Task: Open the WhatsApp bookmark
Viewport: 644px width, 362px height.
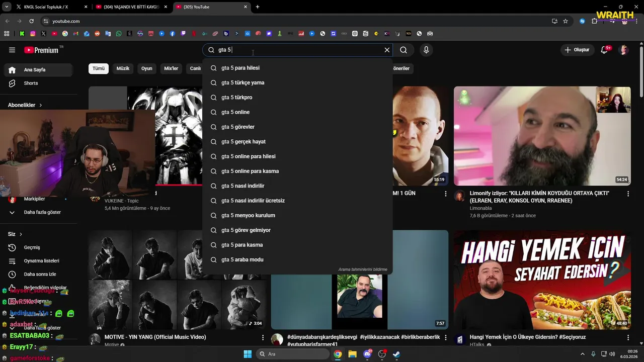Action: [x=119, y=34]
